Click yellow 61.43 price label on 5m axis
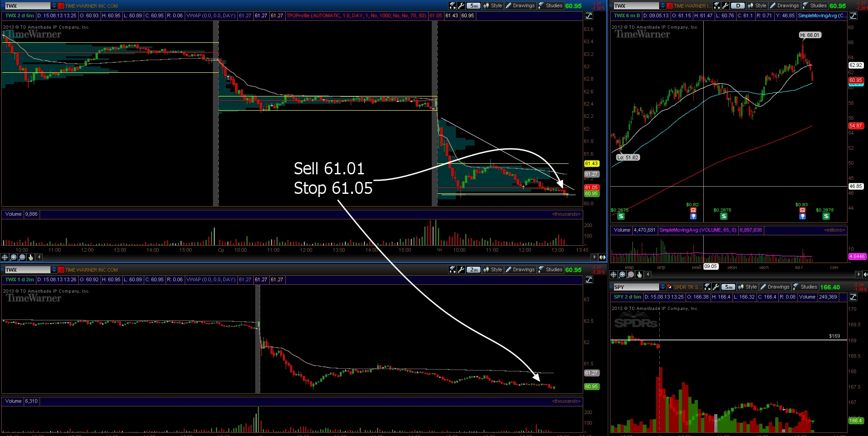 591,164
